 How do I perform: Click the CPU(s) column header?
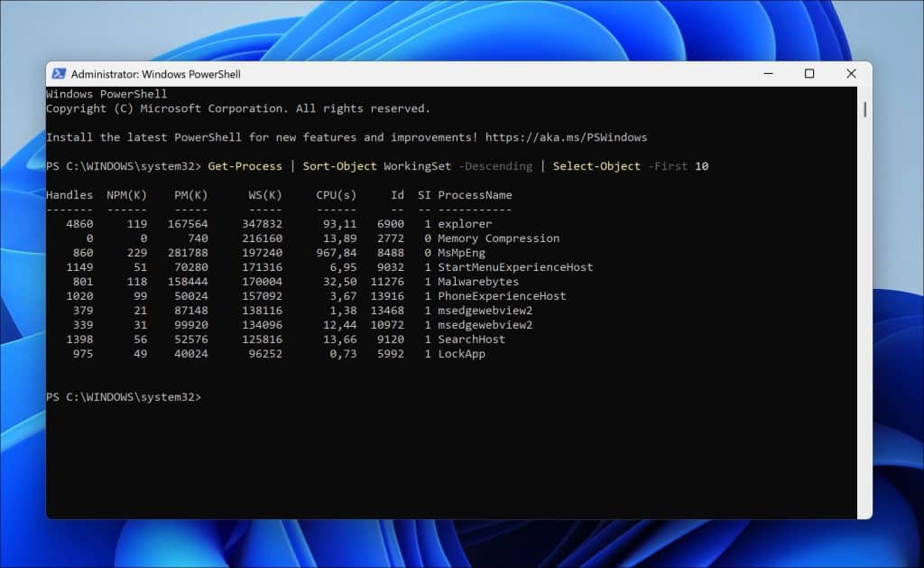336,195
